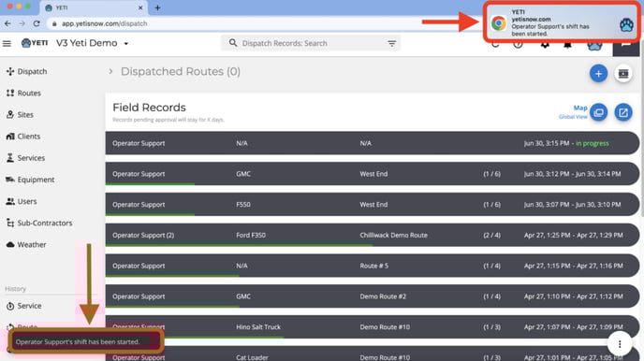Click the YETI logo in header
644x361 pixels.
[35, 43]
